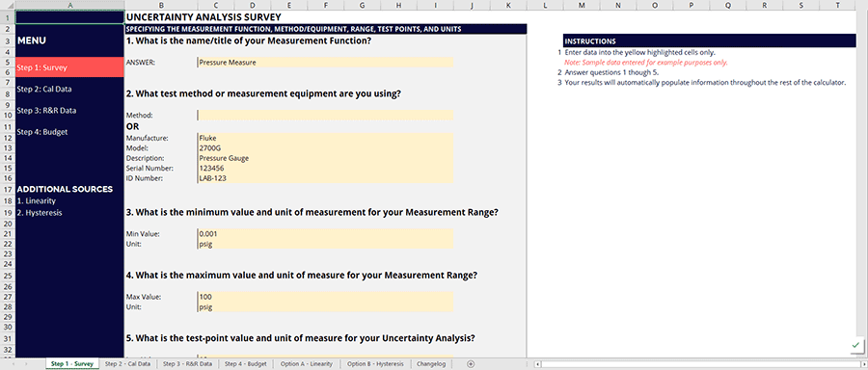Switch to Option B - Hysteresis sheet tab

pyautogui.click(x=375, y=364)
